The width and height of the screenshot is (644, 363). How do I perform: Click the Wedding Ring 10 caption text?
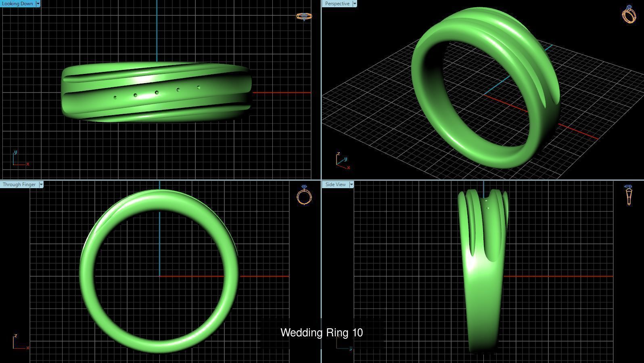coord(322,333)
